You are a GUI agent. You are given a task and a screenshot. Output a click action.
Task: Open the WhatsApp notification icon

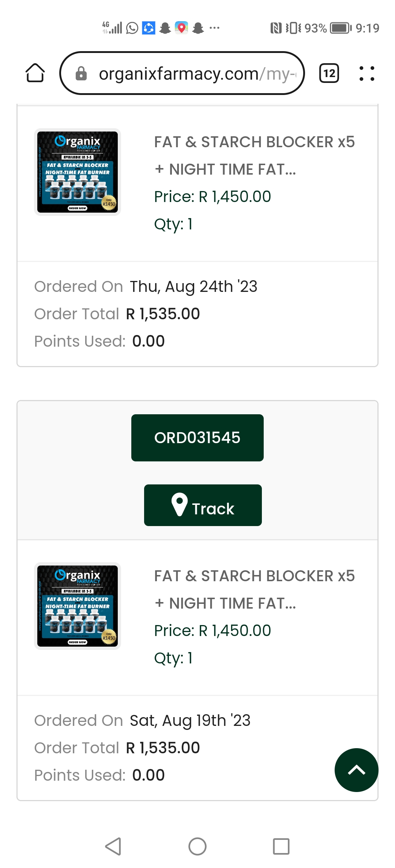click(x=132, y=28)
